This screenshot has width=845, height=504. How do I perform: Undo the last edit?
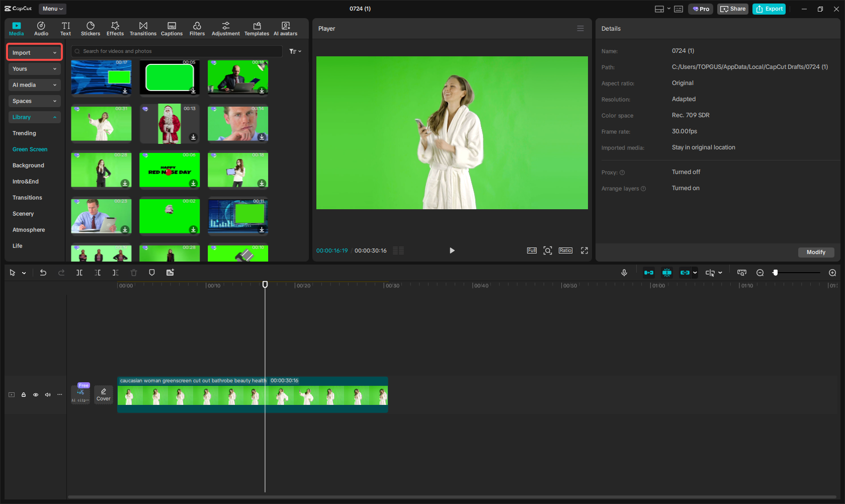43,272
